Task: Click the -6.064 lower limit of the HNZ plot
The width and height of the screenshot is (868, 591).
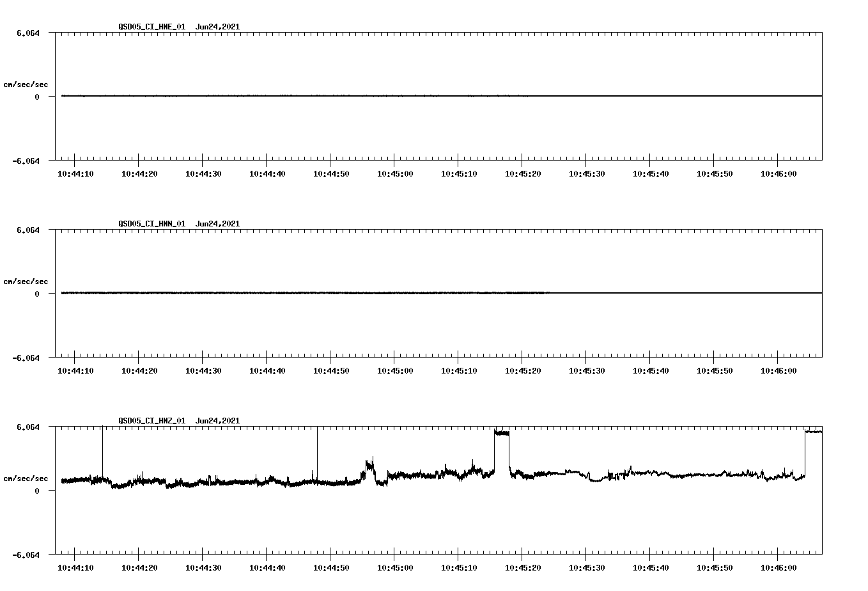Action: tap(26, 555)
